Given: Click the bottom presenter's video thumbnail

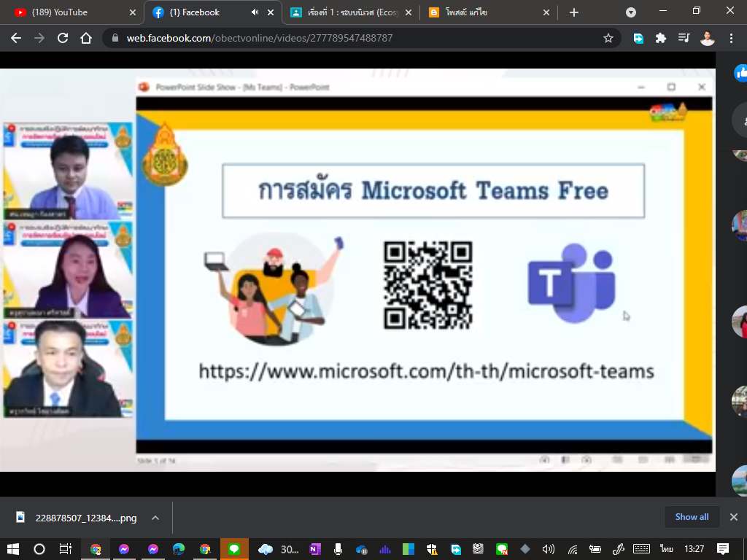Looking at the screenshot, I should pyautogui.click(x=68, y=369).
